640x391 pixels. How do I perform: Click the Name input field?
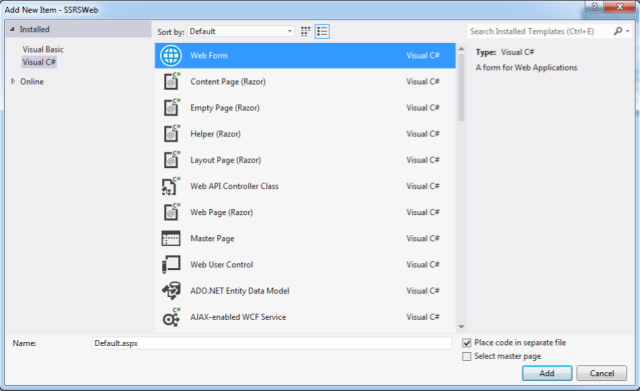click(272, 343)
